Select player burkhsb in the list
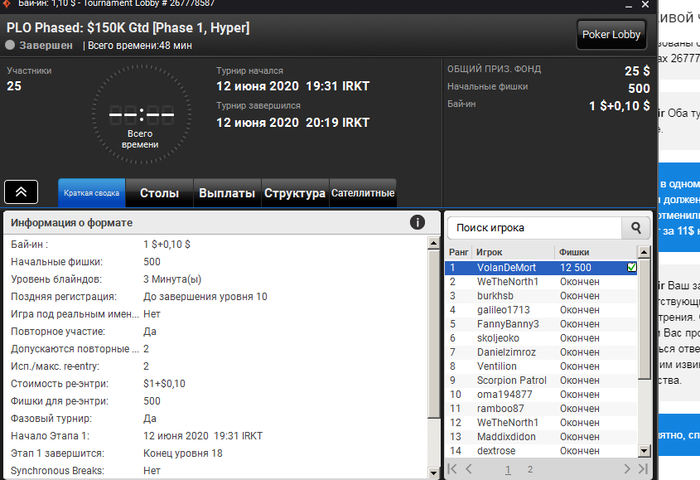700x480 pixels. [x=541, y=296]
